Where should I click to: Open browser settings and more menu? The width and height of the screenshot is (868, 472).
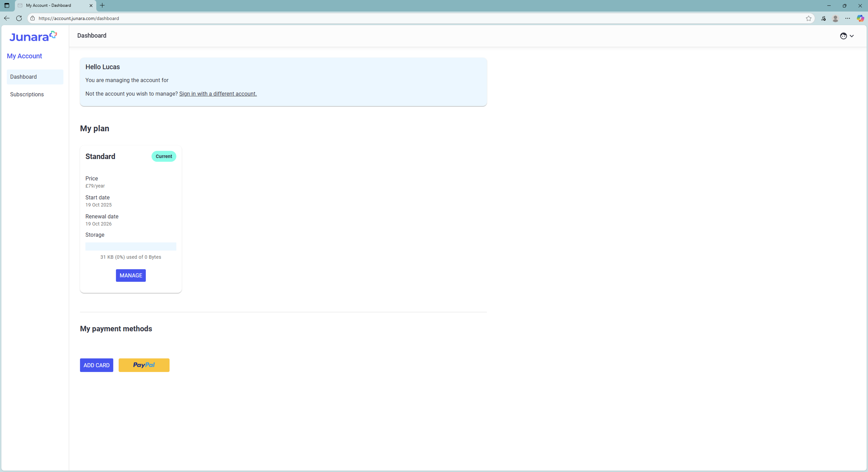[x=848, y=19]
